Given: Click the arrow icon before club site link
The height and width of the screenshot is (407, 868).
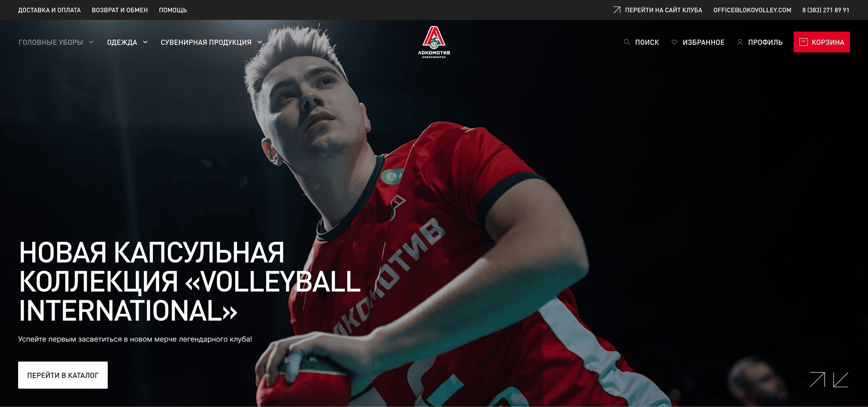Looking at the screenshot, I should pyautogui.click(x=617, y=10).
